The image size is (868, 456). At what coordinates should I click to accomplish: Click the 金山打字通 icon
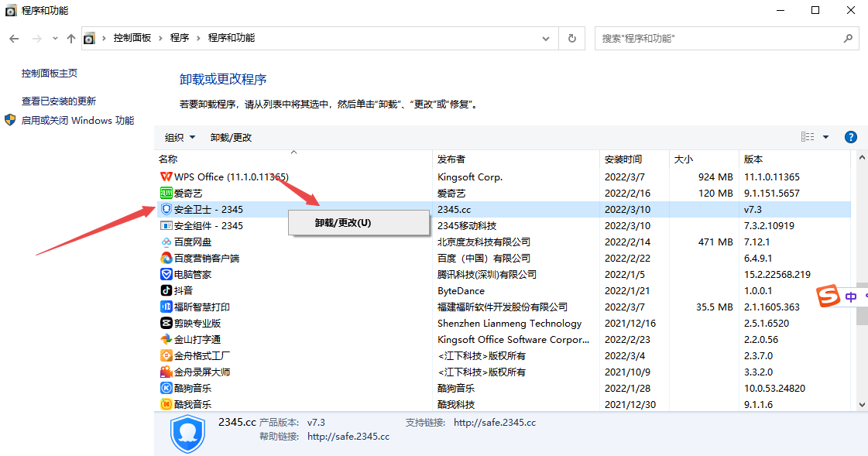(166, 340)
